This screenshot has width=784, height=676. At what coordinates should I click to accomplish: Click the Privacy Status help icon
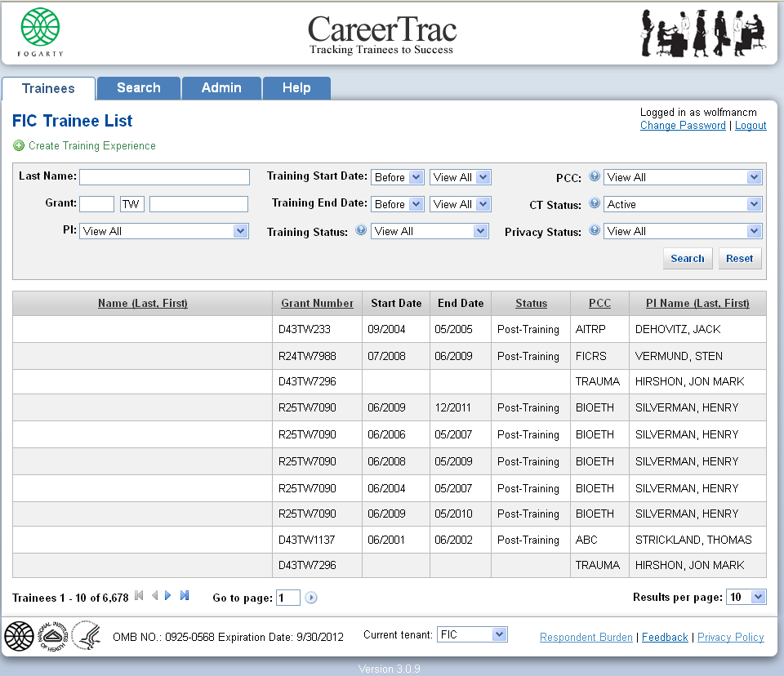tap(595, 231)
